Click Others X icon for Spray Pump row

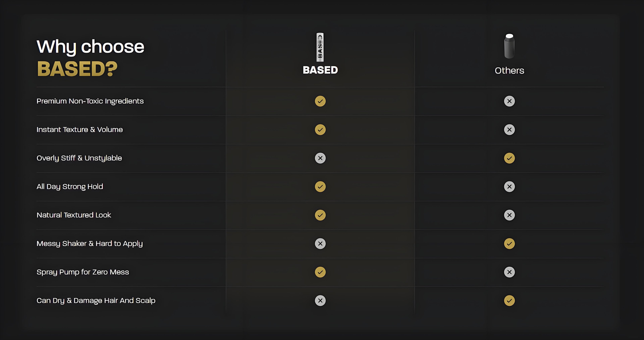[x=509, y=272]
